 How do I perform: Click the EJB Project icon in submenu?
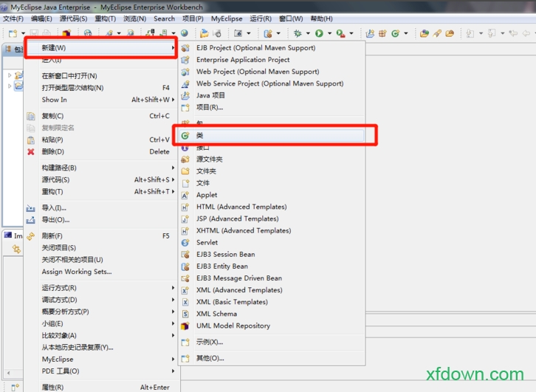[x=185, y=48]
